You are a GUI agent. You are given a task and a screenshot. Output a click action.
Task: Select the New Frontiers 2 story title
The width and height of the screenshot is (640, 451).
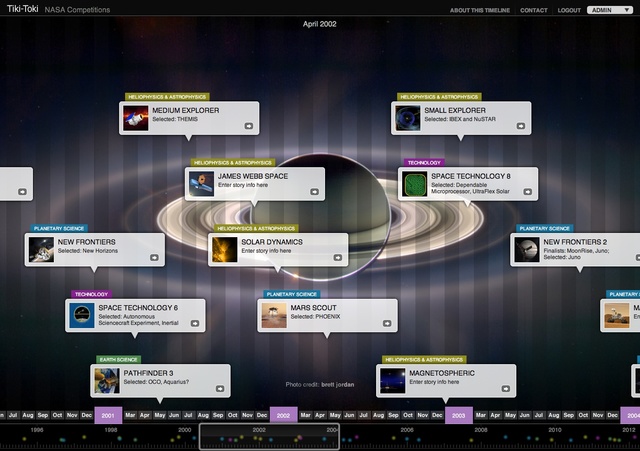tap(575, 242)
